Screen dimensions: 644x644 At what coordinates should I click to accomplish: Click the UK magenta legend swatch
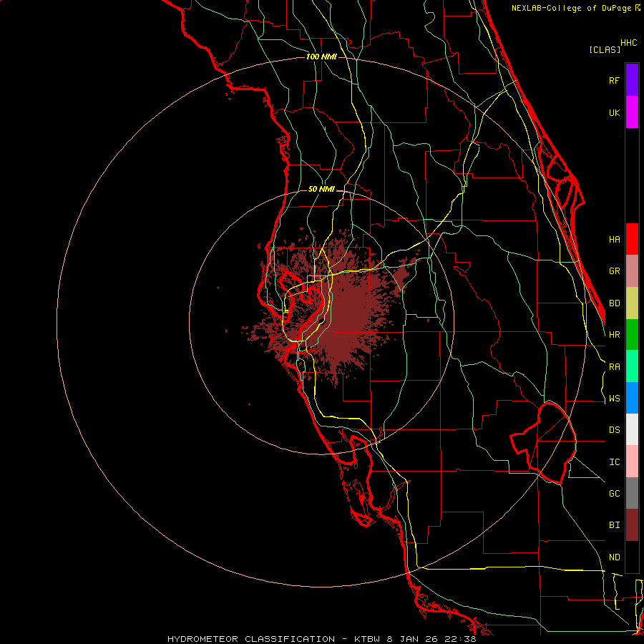pos(632,112)
